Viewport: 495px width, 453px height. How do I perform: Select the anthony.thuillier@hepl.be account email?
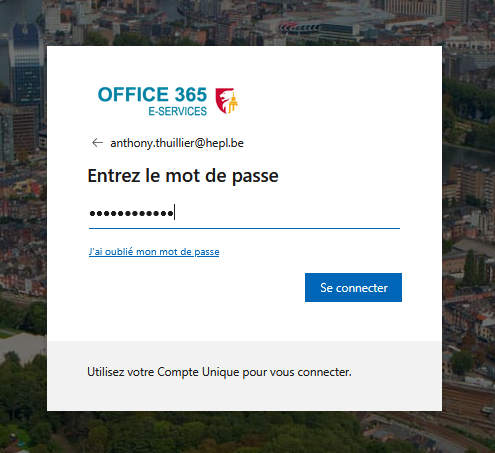click(x=177, y=143)
